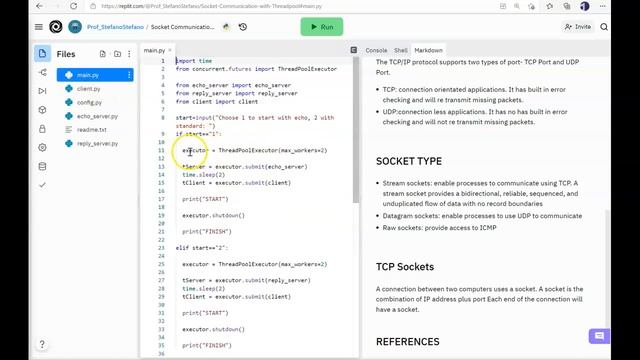The width and height of the screenshot is (640, 360).
Task: Click the Replit logo icon
Action: 56,27
